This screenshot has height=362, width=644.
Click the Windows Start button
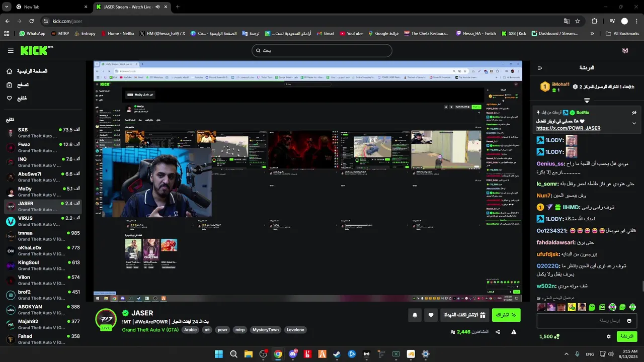(219, 354)
